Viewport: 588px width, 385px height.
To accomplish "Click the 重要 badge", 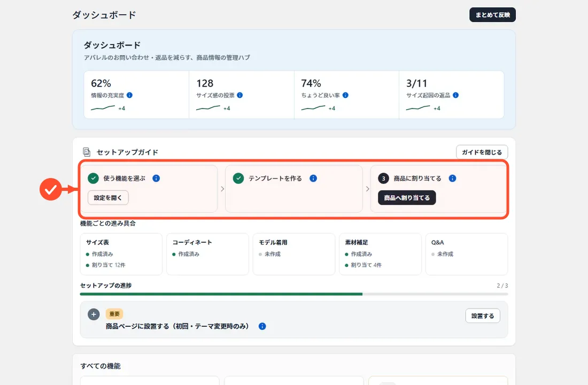I will 114,314.
